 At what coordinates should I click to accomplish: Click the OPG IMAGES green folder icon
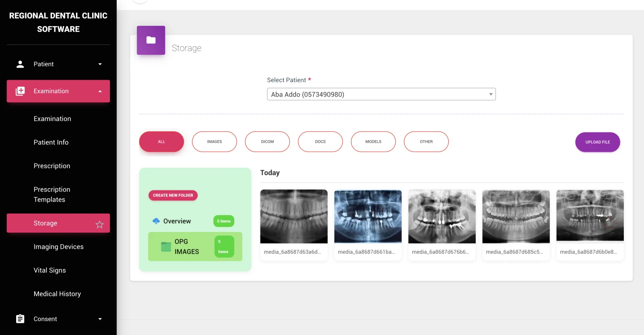166,246
